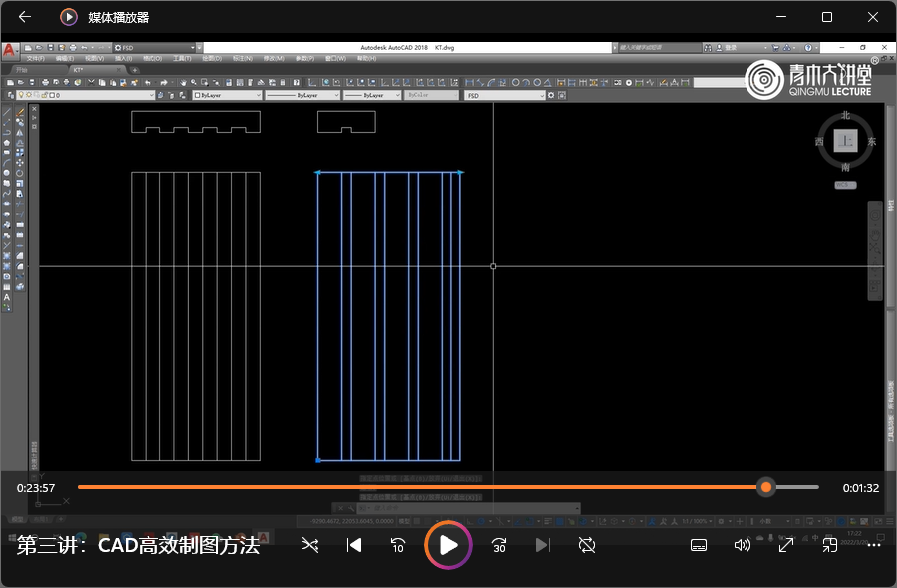Open the layer selection dropdown
Screen dimensions: 897x588
coord(151,95)
